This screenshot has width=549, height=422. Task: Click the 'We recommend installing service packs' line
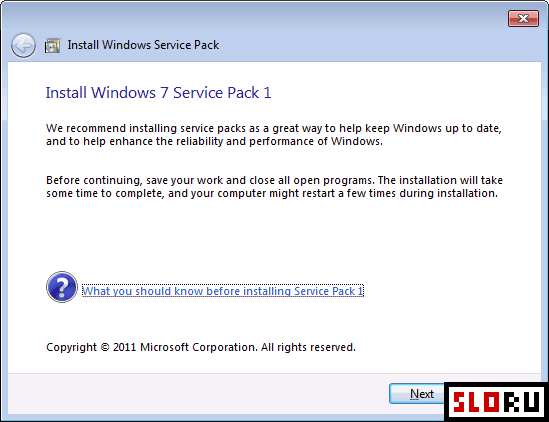point(274,129)
